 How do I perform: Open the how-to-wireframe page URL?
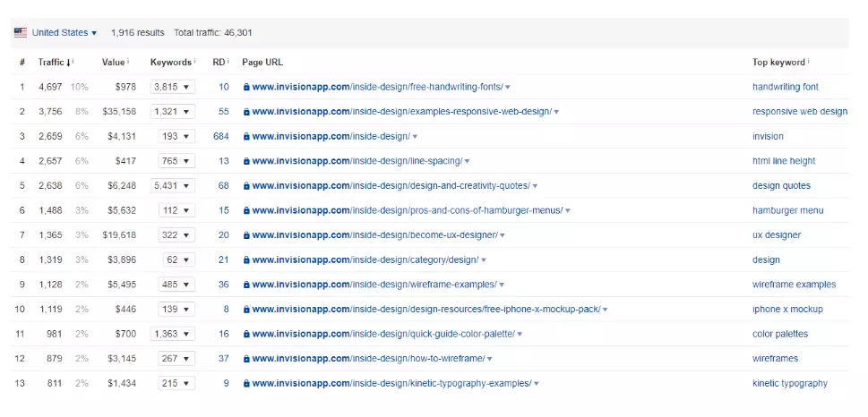(368, 358)
